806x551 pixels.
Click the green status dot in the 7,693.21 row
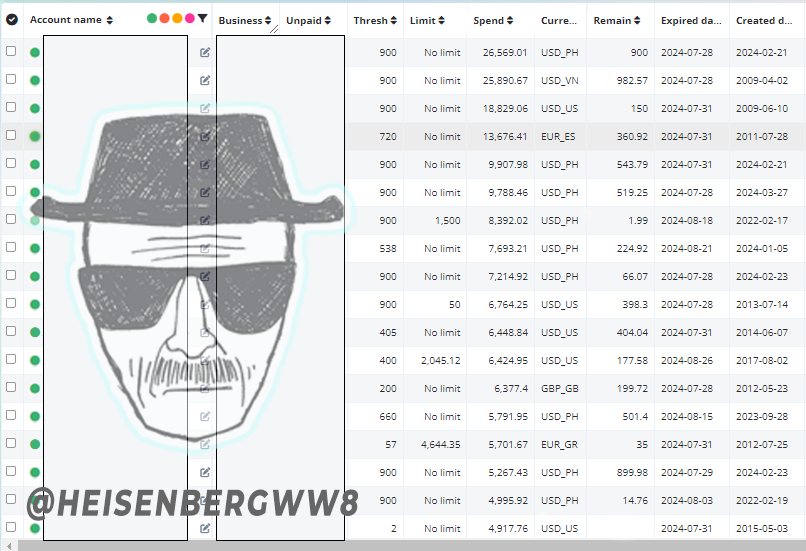coord(35,248)
